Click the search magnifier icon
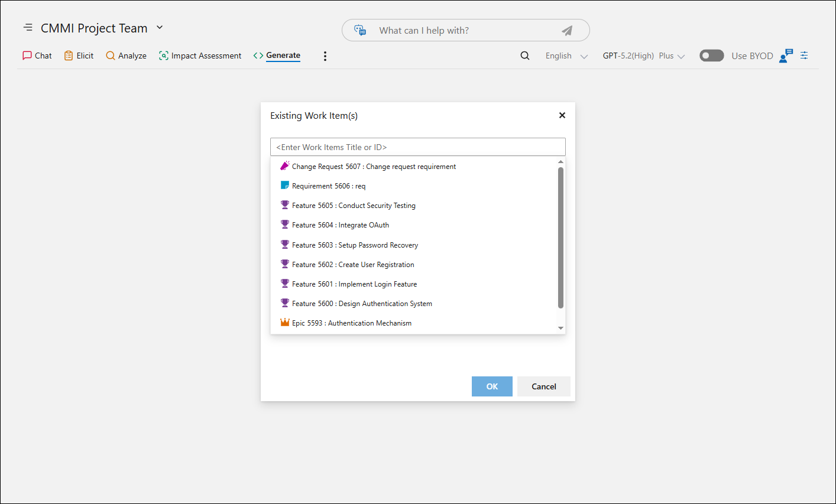The width and height of the screenshot is (836, 504). 525,56
